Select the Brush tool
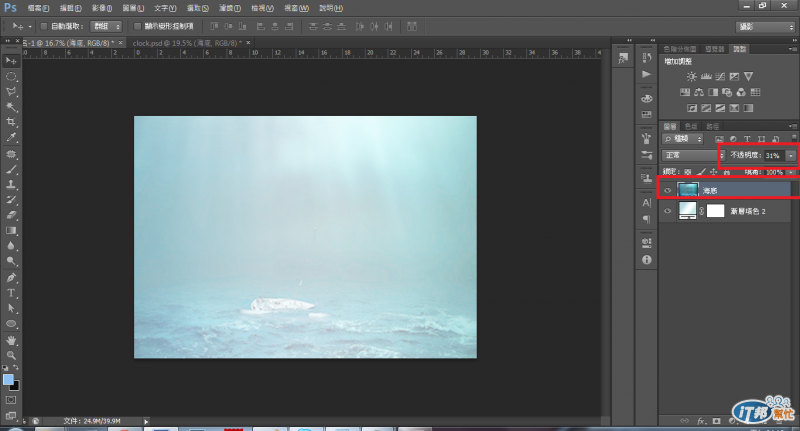800x431 pixels. pos(11,169)
